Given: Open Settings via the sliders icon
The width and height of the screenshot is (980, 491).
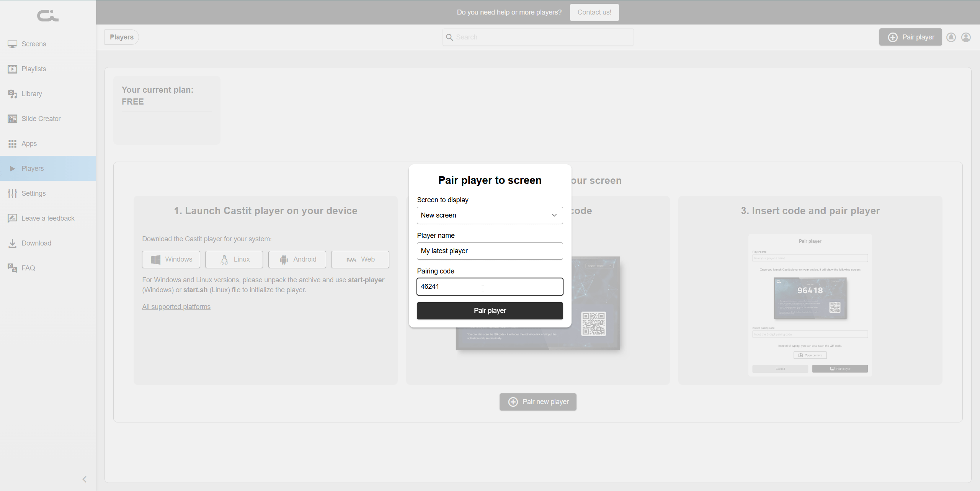Looking at the screenshot, I should click(x=12, y=193).
